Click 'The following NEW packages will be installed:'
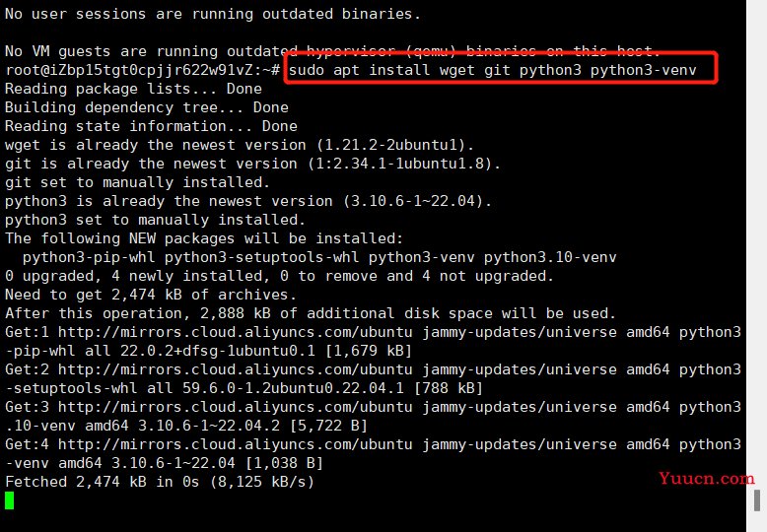Screen dimensions: 767x532 (x=204, y=238)
